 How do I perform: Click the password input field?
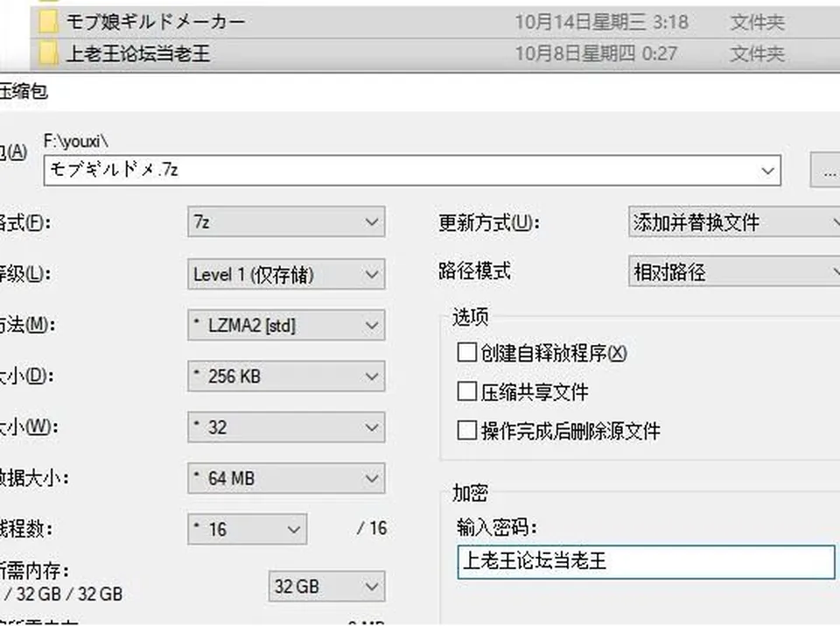tap(646, 562)
